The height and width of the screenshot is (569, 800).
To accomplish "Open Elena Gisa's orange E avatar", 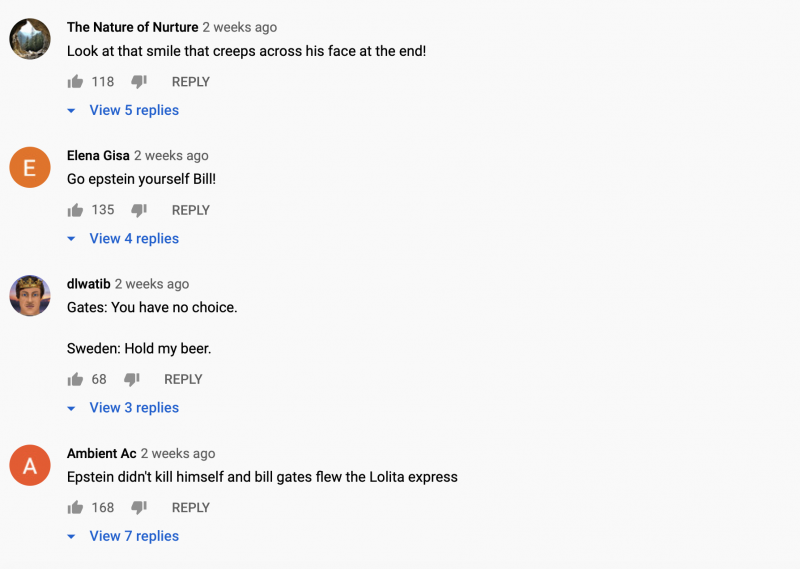I will pyautogui.click(x=30, y=167).
